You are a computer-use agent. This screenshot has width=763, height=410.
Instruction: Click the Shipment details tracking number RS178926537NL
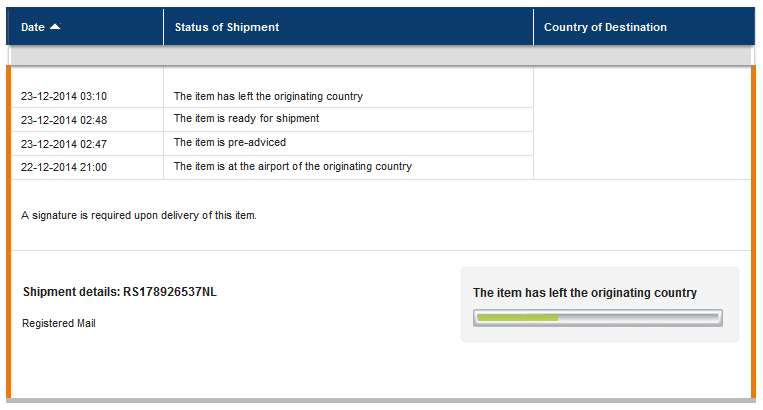click(x=169, y=292)
